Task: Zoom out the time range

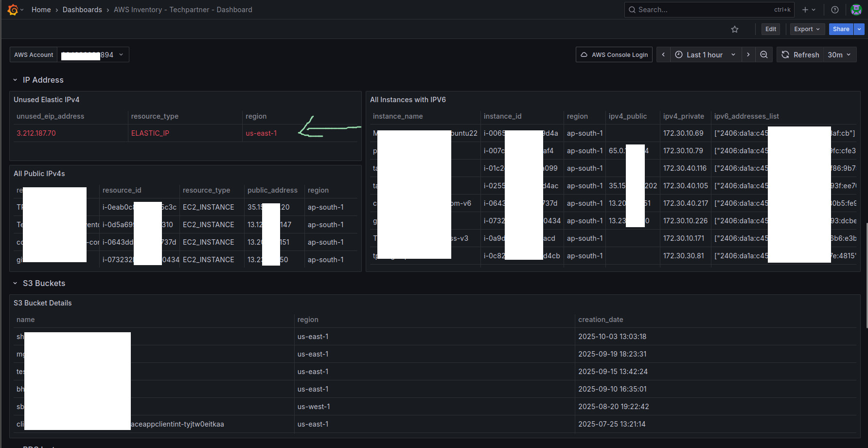Action: (764, 54)
